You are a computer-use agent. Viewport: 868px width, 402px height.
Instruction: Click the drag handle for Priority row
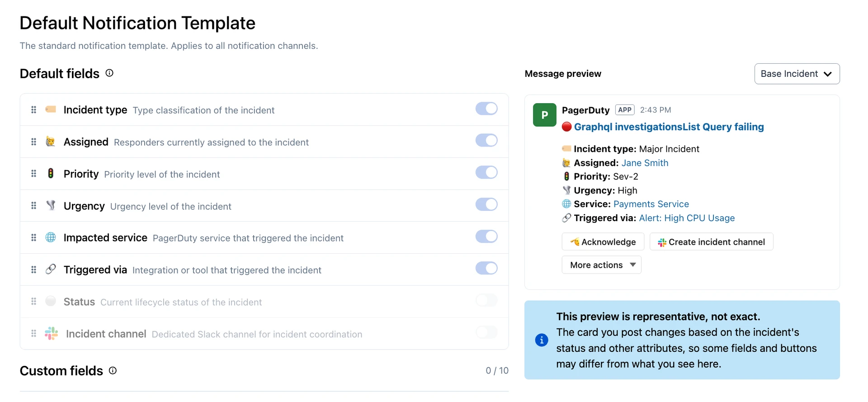tap(33, 174)
